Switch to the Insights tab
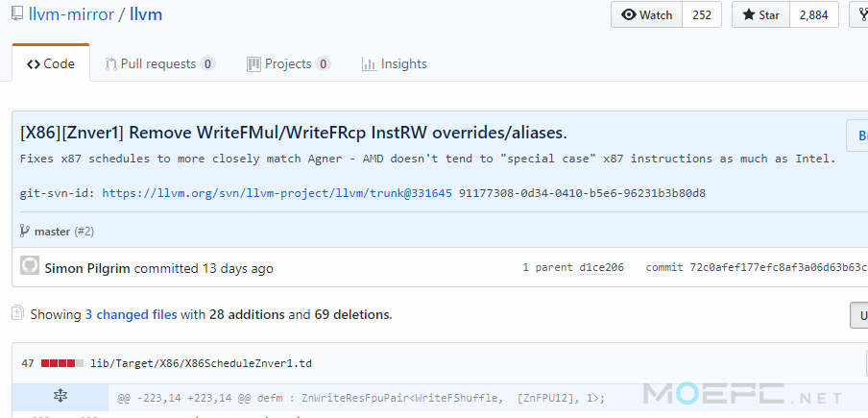868x418 pixels. coord(394,63)
